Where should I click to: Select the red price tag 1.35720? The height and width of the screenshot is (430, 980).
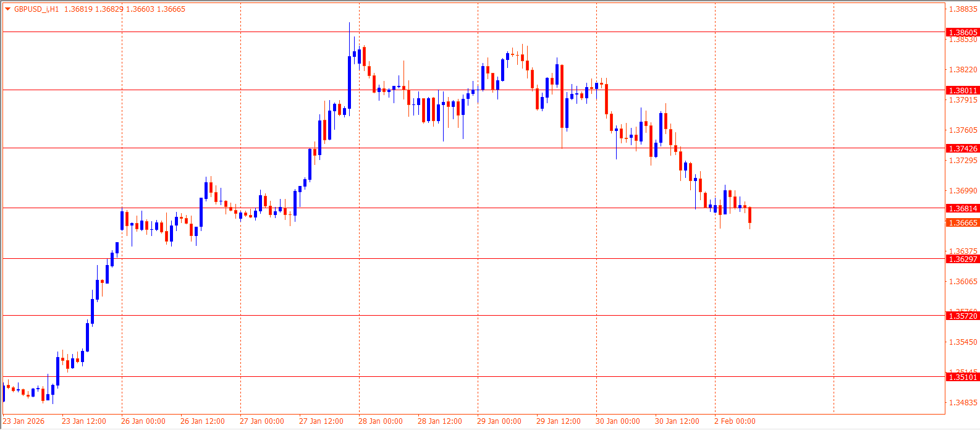point(963,316)
